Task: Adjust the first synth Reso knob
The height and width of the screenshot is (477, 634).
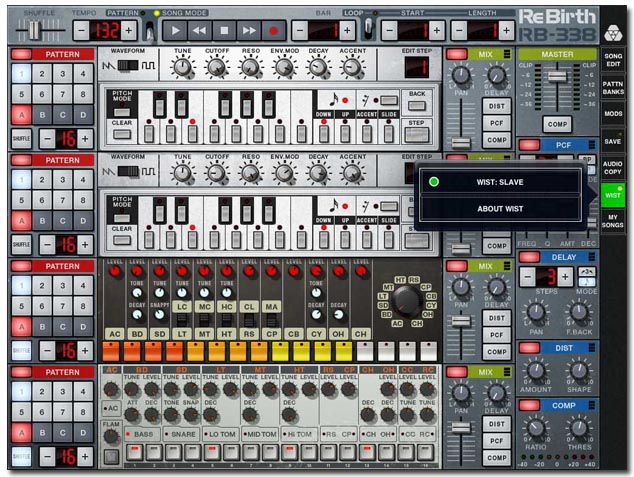Action: coord(251,67)
